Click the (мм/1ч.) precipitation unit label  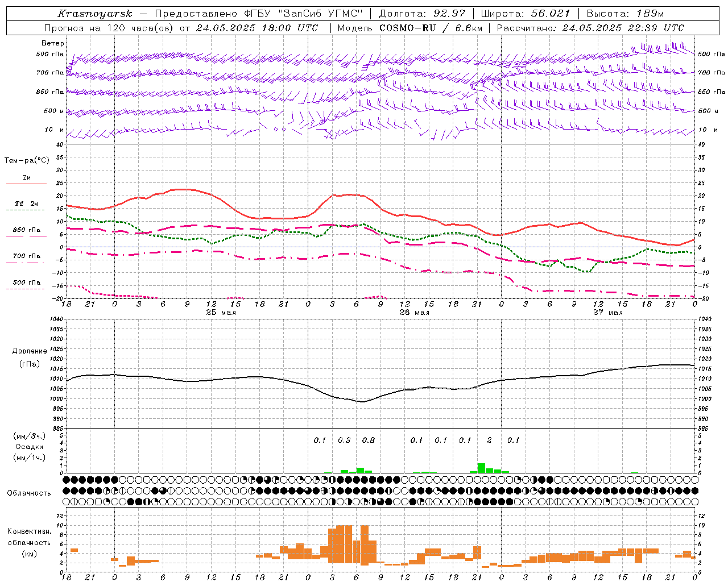29,458
